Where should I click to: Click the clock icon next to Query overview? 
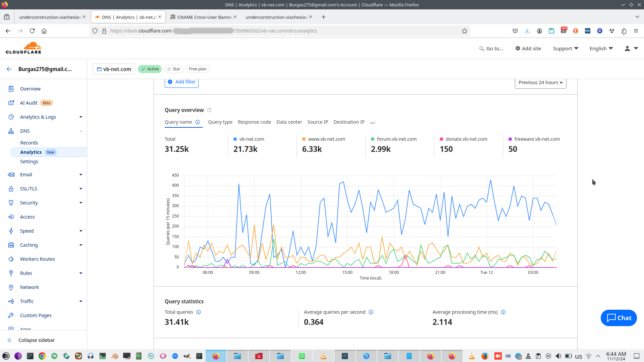(x=209, y=110)
